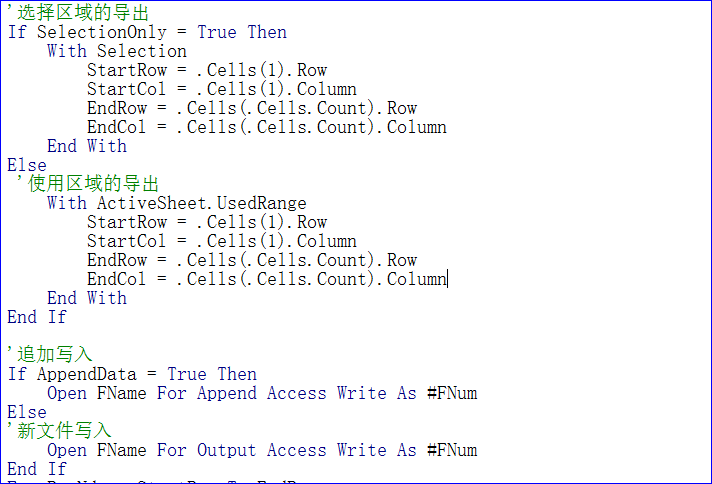Place cursor on SelectionOnly variable
712x484 pixels.
[x=102, y=32]
